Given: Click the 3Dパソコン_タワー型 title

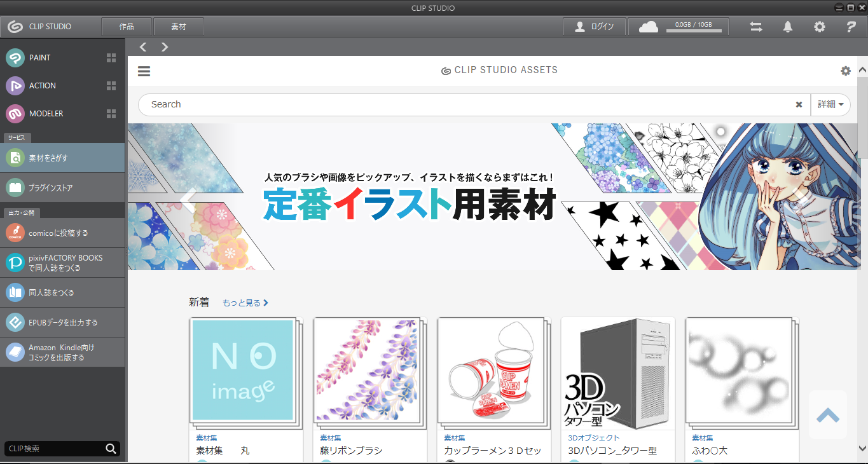Looking at the screenshot, I should [x=612, y=451].
